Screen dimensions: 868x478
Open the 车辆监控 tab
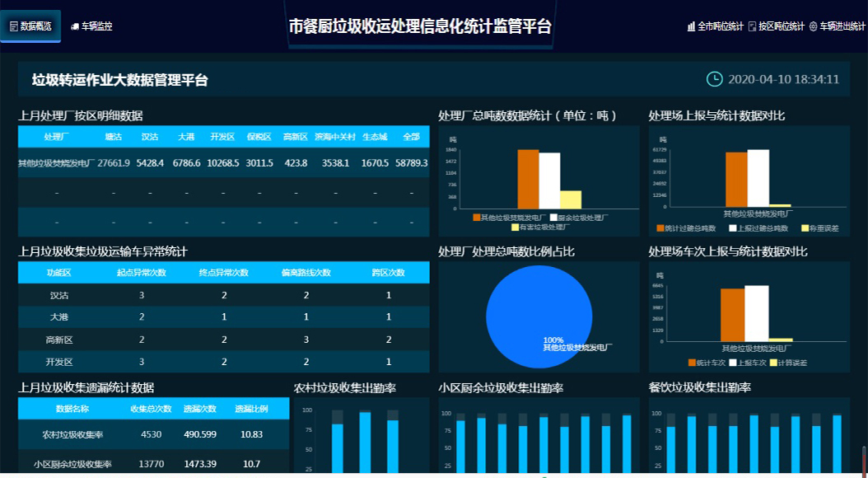pos(92,26)
